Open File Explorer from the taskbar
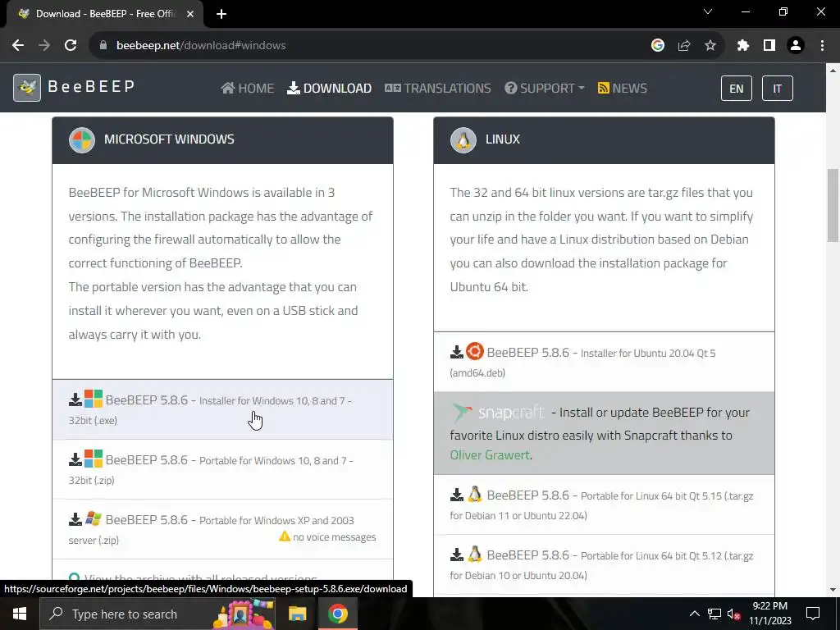 (x=297, y=614)
